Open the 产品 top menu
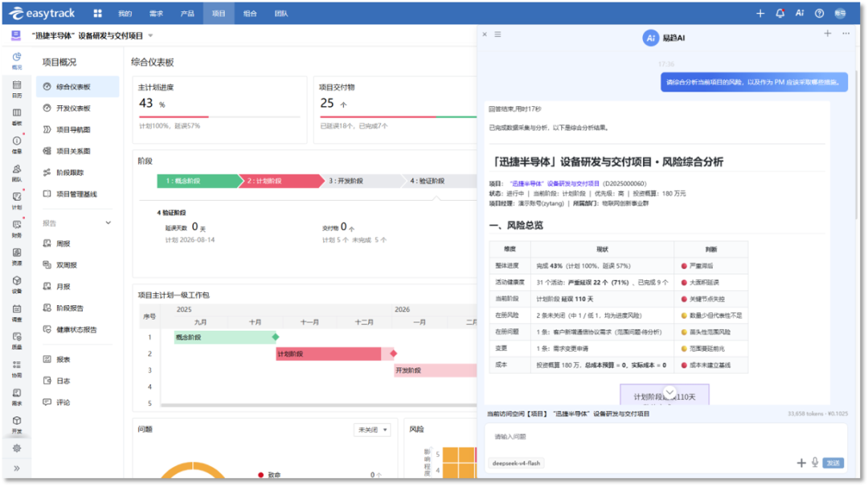 [x=187, y=14]
